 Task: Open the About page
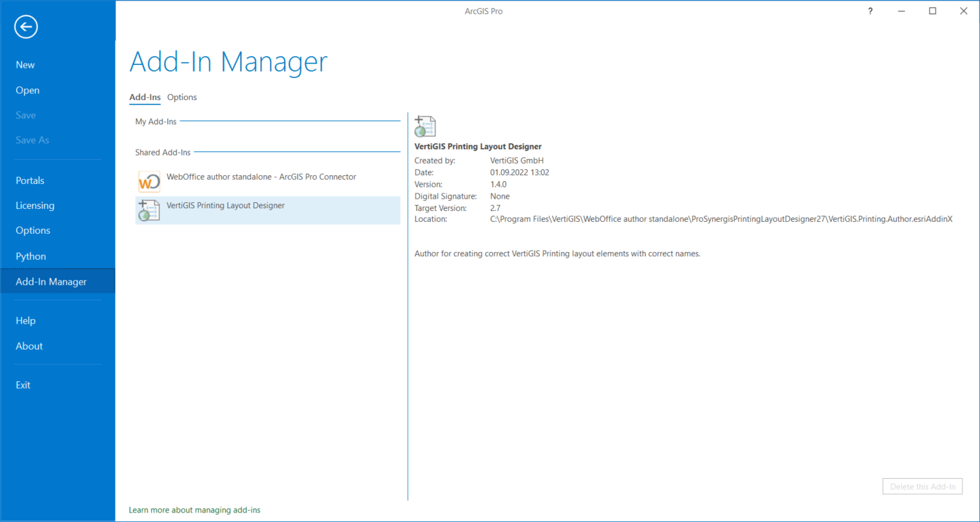click(x=29, y=346)
